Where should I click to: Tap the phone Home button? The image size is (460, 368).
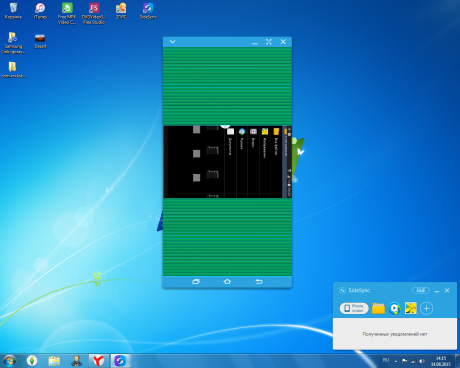(x=227, y=282)
